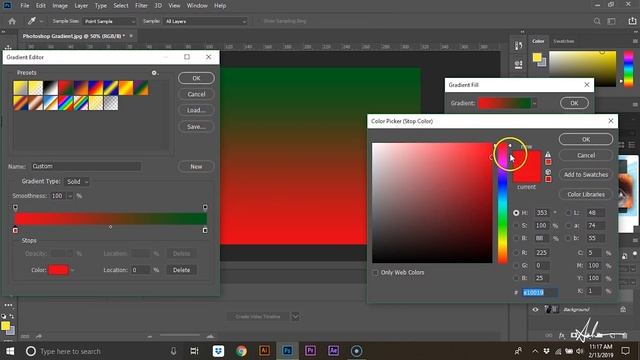Click the red stop Color swatch
Screen dimensions: 640x360
[x=58, y=270]
